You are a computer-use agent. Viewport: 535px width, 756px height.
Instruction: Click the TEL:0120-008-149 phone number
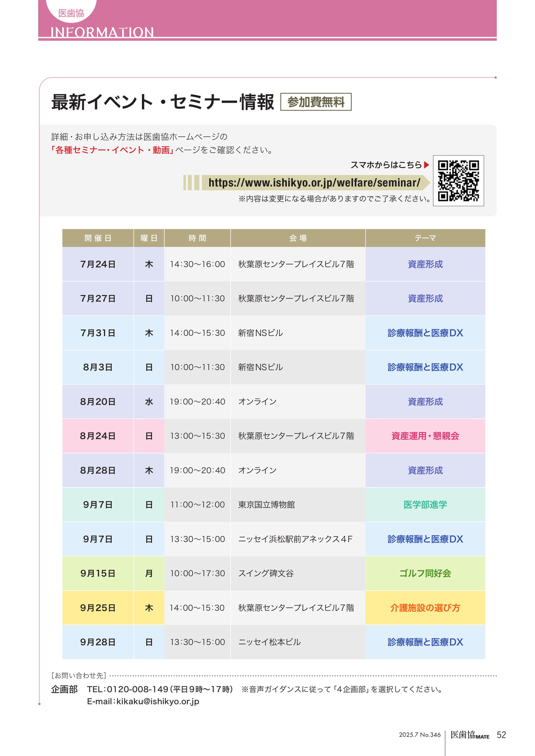pyautogui.click(x=128, y=689)
